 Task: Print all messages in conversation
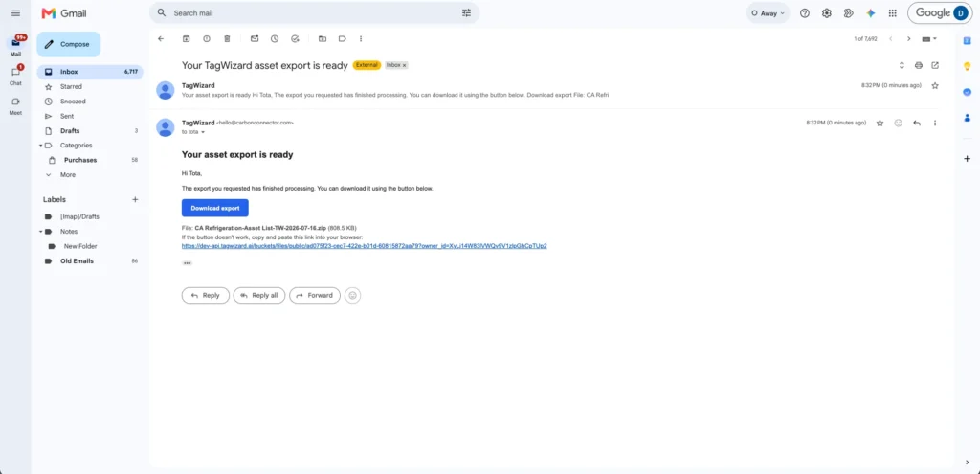click(x=919, y=65)
